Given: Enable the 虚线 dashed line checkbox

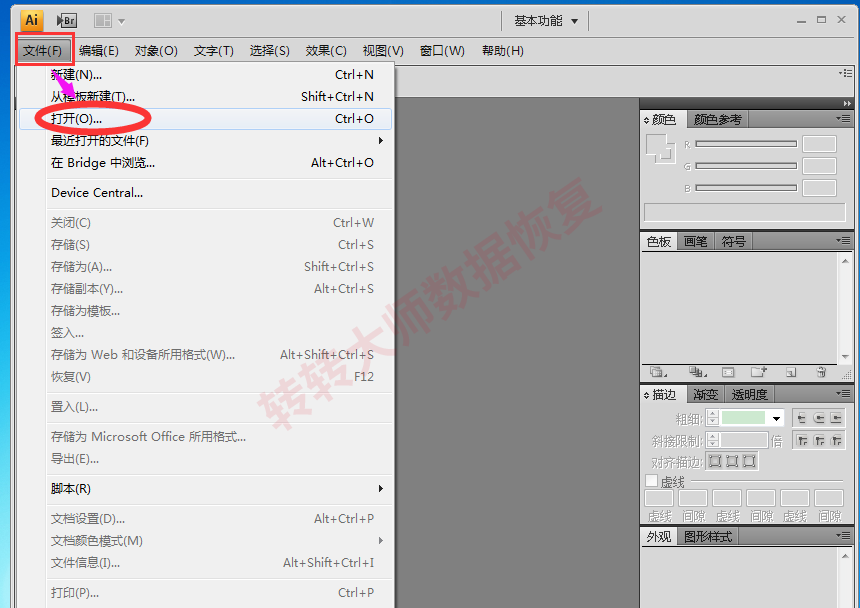Looking at the screenshot, I should tap(652, 481).
